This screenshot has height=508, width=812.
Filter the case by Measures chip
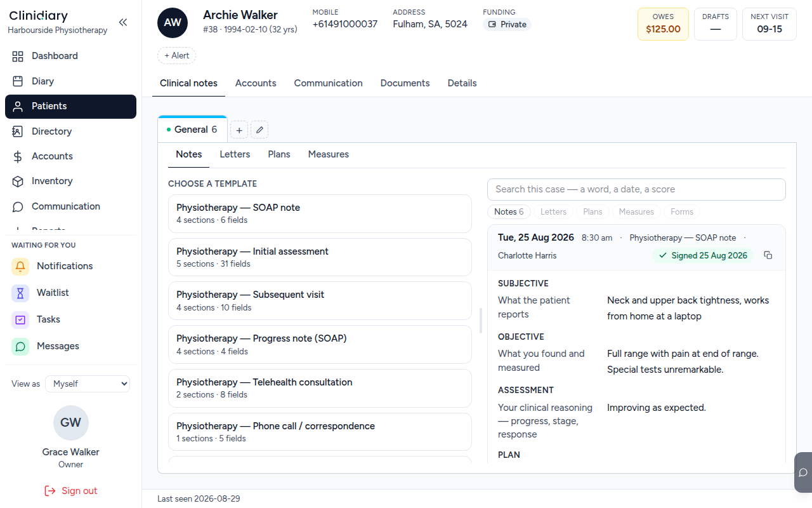click(x=636, y=211)
